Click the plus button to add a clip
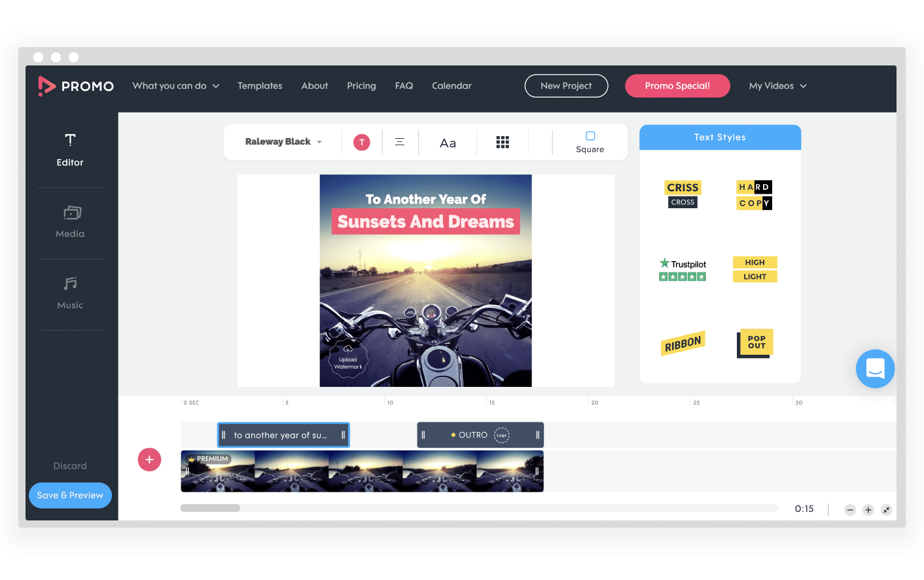Viewport: 924px width, 580px height. click(x=149, y=460)
